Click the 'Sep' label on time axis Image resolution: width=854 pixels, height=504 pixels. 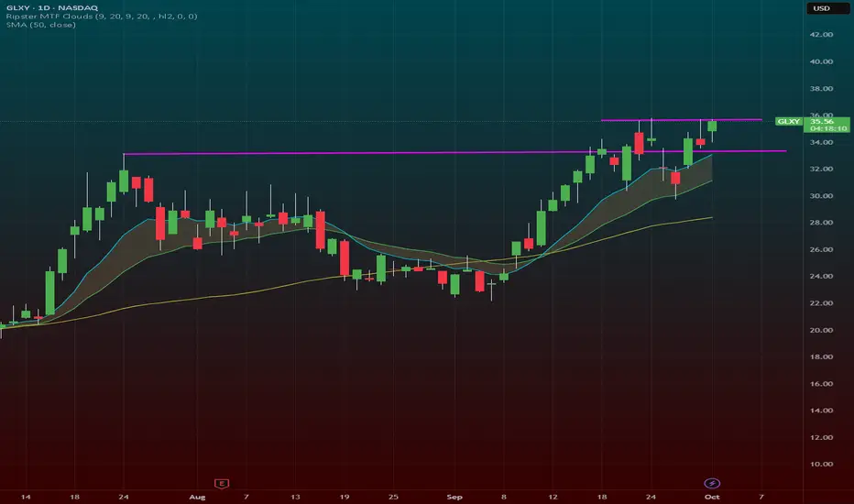pyautogui.click(x=454, y=497)
